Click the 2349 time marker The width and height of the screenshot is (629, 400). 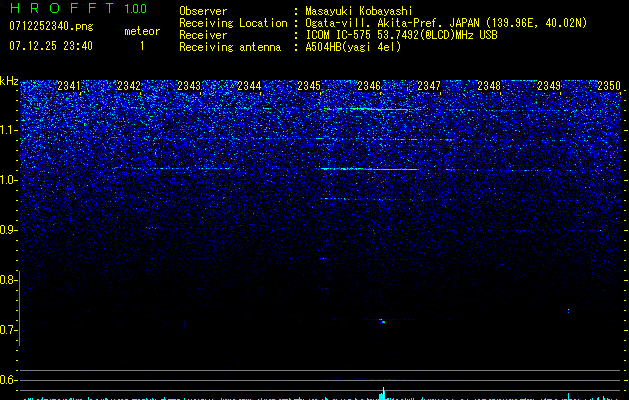[x=549, y=86]
